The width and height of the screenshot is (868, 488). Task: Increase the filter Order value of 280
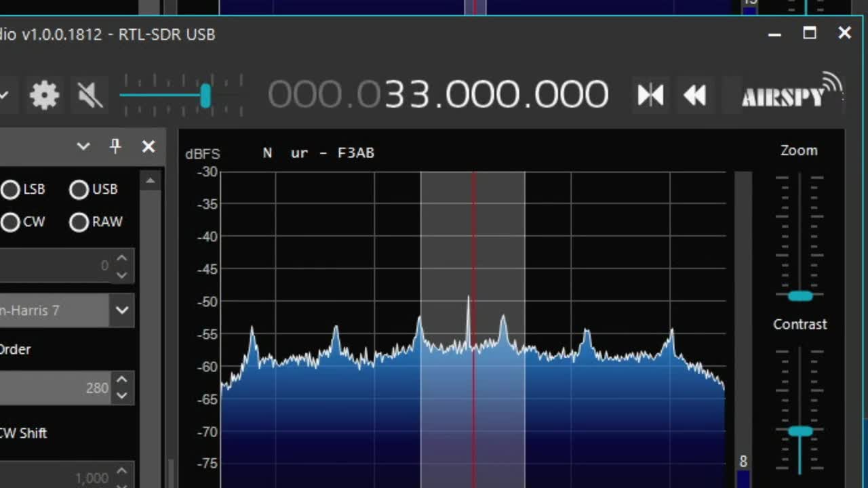click(x=121, y=380)
